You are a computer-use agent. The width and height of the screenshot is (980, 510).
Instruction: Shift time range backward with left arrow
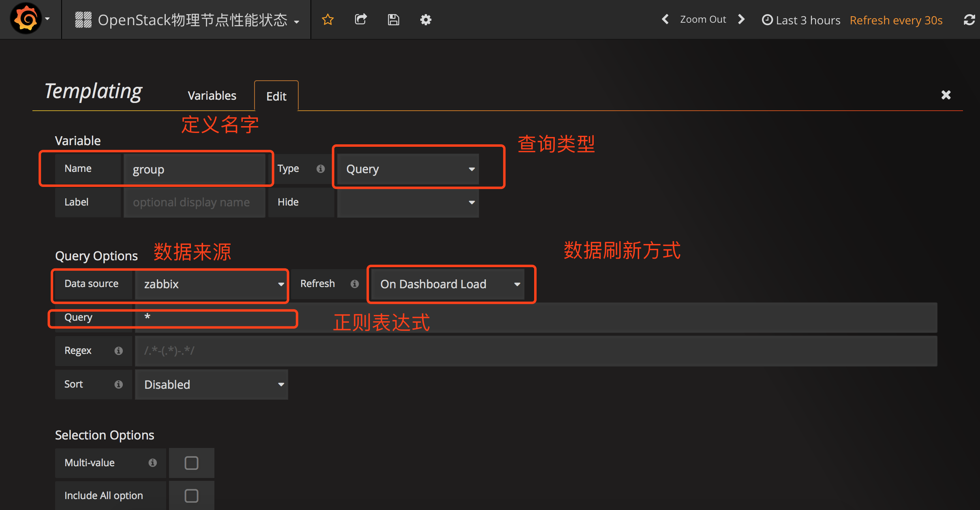tap(665, 19)
